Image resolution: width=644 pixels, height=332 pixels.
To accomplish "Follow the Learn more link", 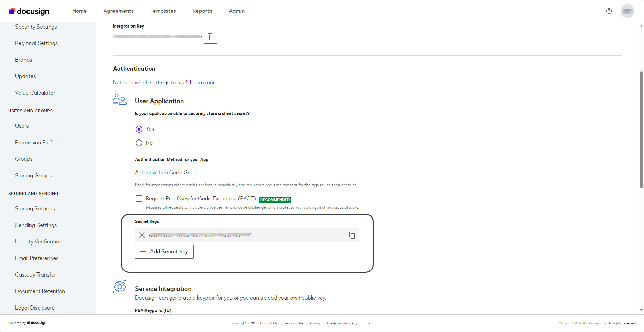I will tap(204, 83).
